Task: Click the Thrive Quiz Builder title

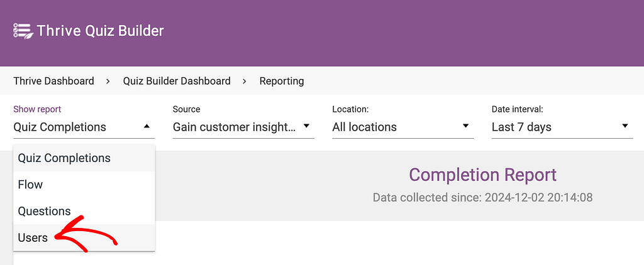Action: point(100,31)
